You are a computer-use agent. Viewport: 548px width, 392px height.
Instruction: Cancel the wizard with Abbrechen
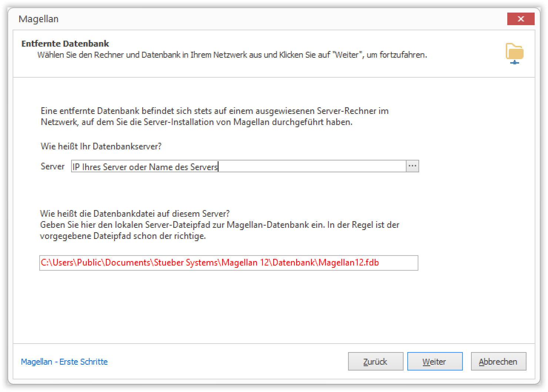pos(498,361)
